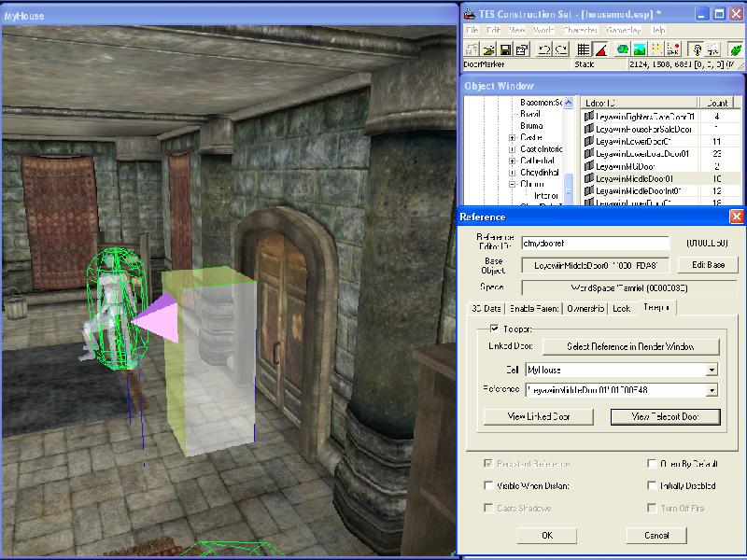Click the TES Construction Set title bar app icon

tap(470, 14)
